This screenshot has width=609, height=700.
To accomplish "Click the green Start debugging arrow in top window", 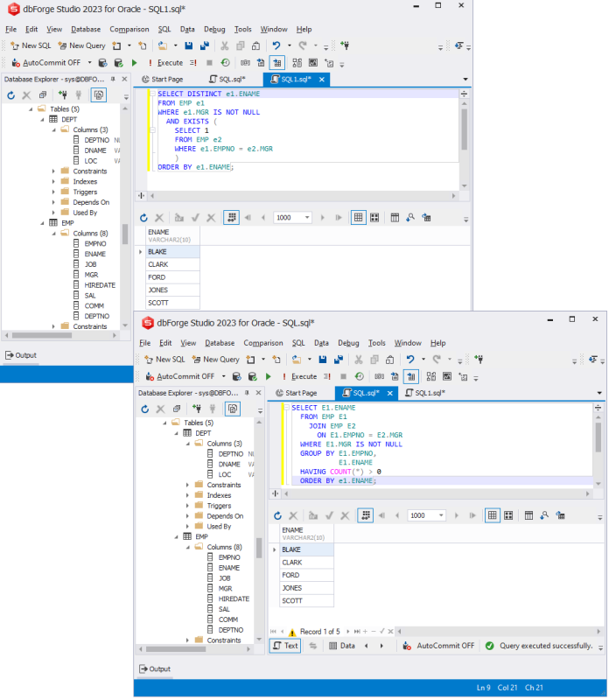I will 135,63.
